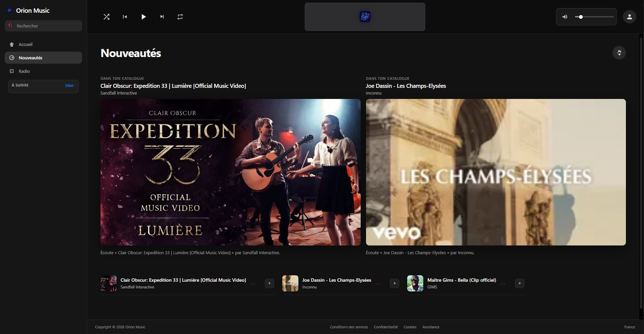Open Sandfall Interactive under the featured title

pyautogui.click(x=119, y=93)
